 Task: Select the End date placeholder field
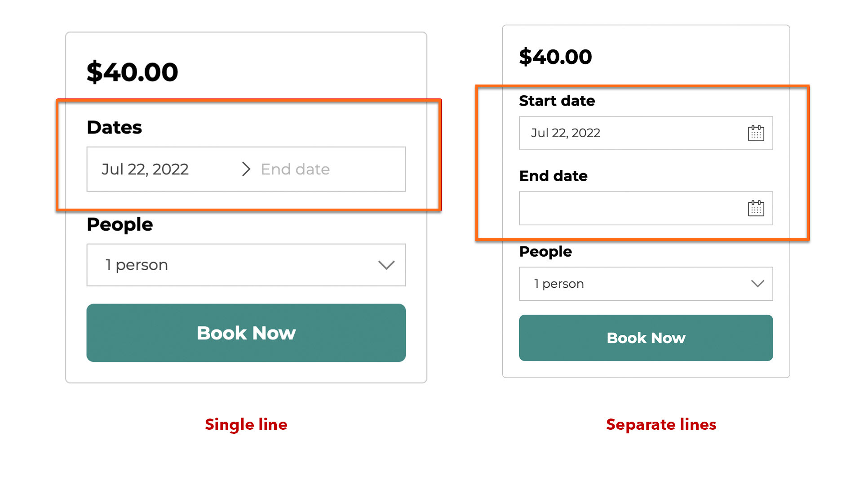(x=295, y=169)
